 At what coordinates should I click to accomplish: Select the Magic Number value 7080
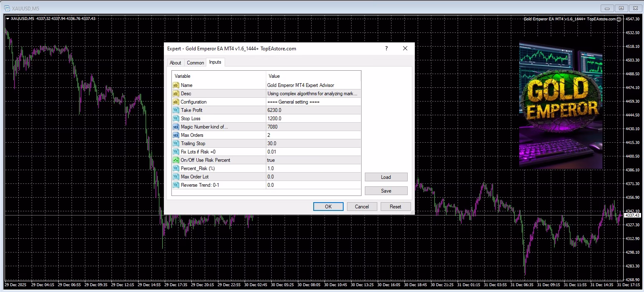coord(313,127)
